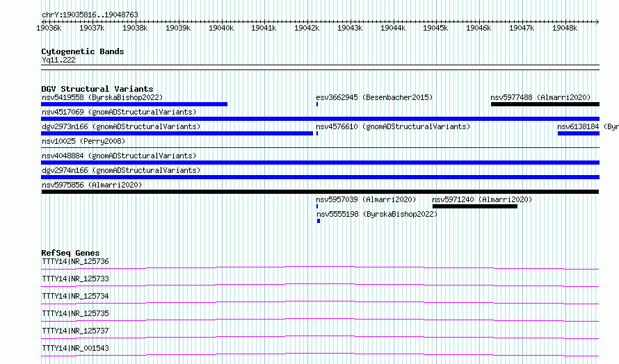The image size is (619, 364).
Task: Click the 19045k ruler tick label
Action: (436, 28)
